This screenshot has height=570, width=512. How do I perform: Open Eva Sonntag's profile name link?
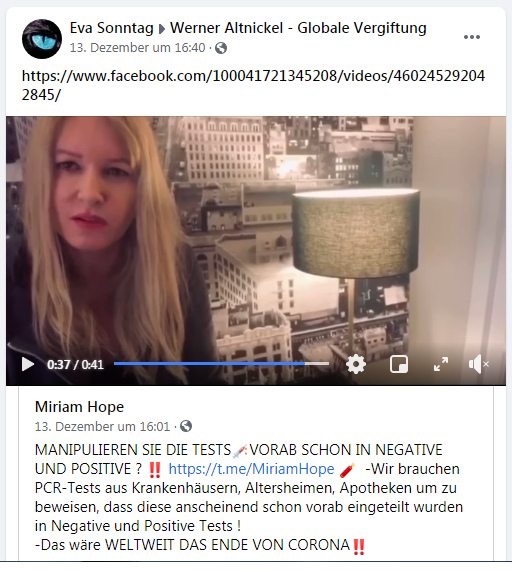(x=111, y=28)
